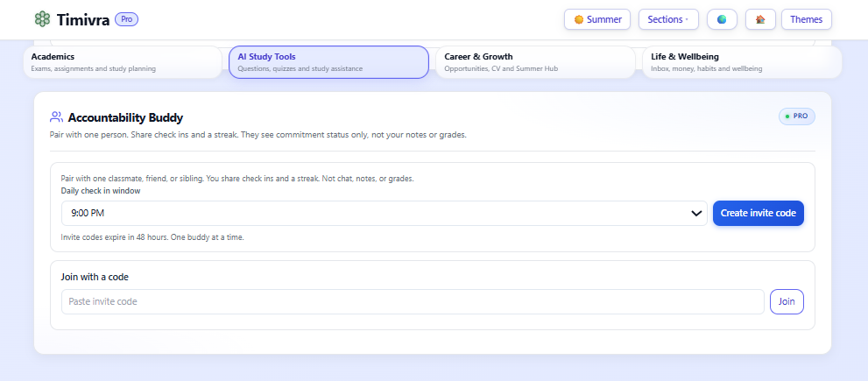Image resolution: width=868 pixels, height=381 pixels.
Task: Switch to the Academics tab
Action: [123, 62]
